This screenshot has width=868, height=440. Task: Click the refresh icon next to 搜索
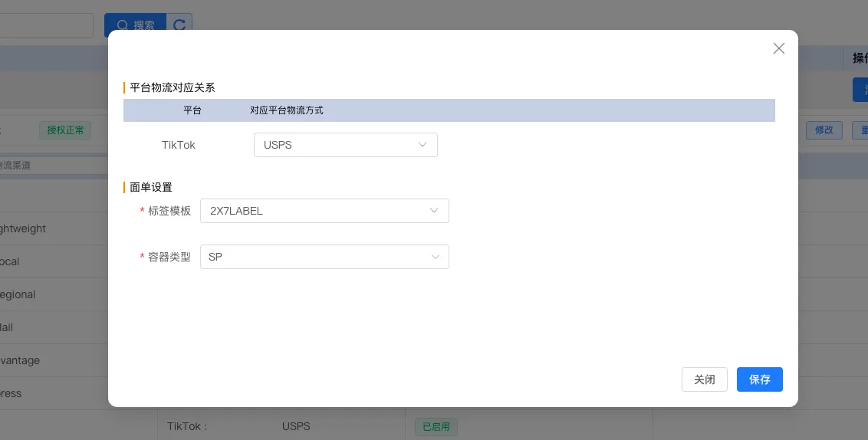179,25
